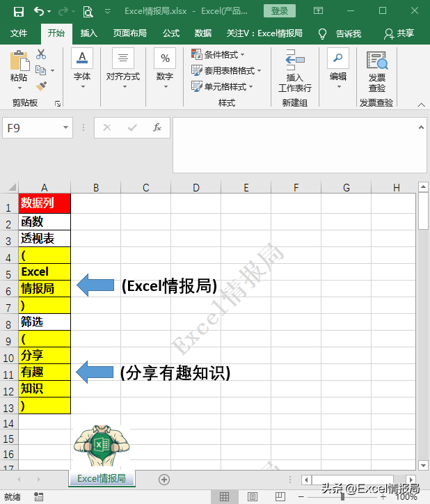Open the 字体 font group
This screenshot has width=430, height=504.
click(82, 68)
